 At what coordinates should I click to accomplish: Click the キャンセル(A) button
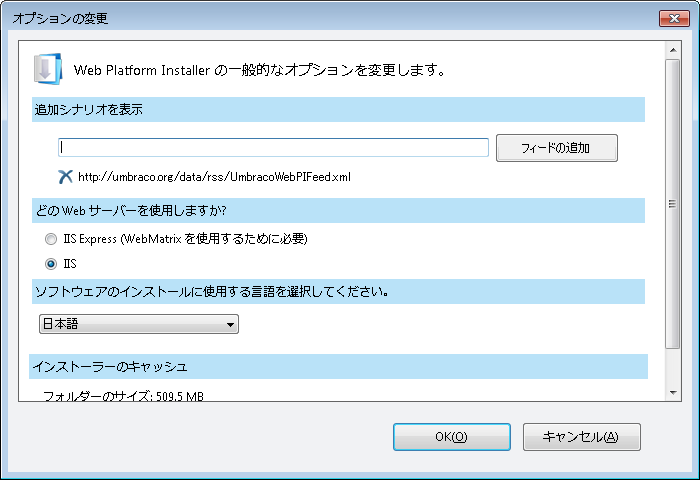click(x=582, y=437)
